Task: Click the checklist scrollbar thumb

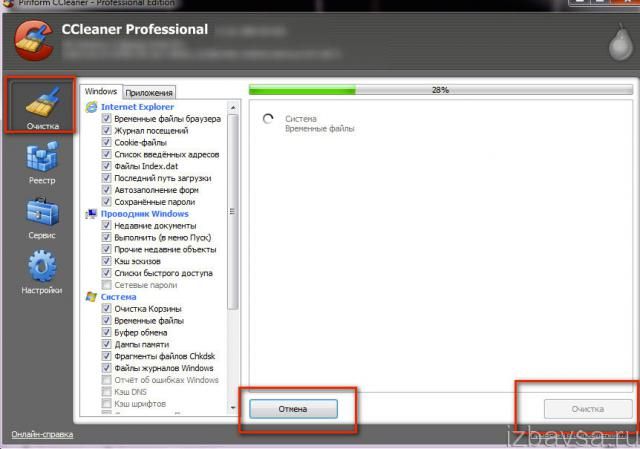Action: (233, 211)
